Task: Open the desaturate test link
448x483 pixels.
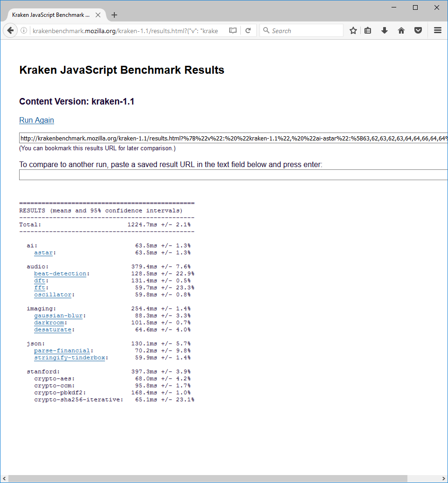Action: [x=53, y=329]
